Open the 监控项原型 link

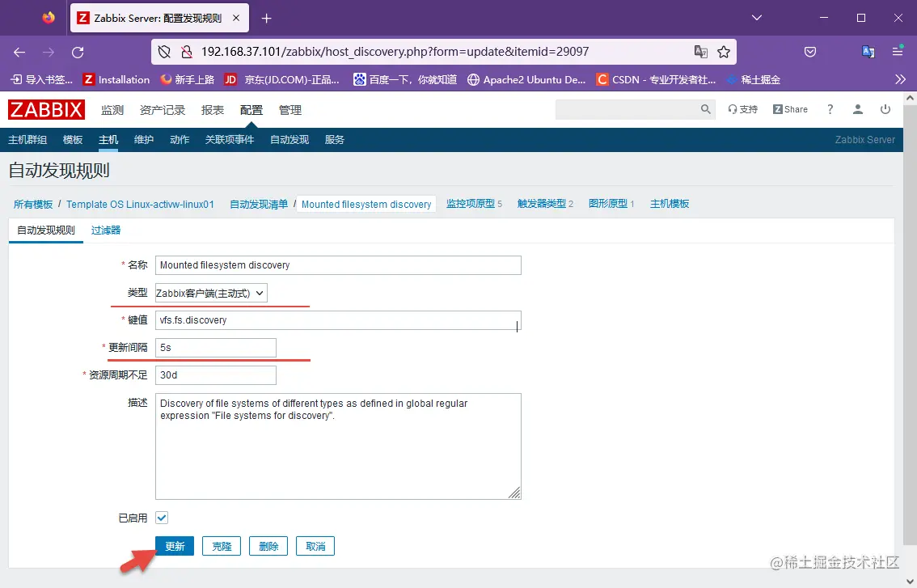pos(470,204)
